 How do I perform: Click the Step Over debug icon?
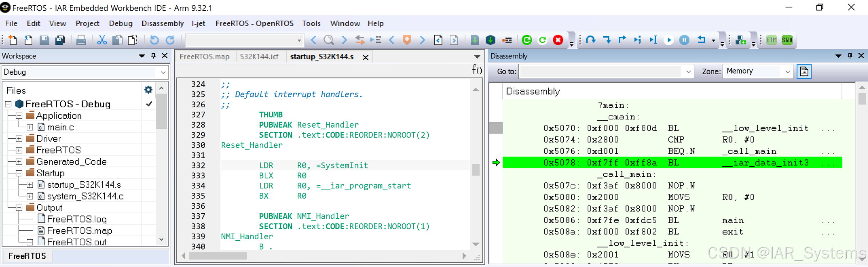coord(591,40)
